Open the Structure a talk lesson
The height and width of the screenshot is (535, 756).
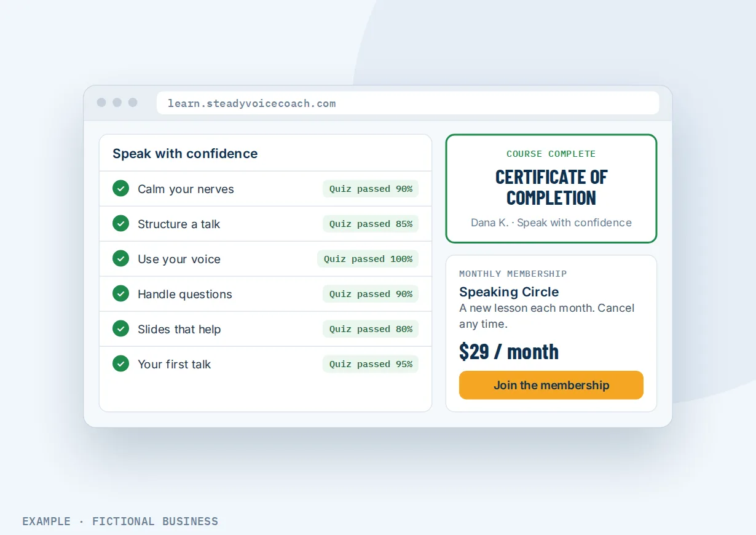coord(266,224)
